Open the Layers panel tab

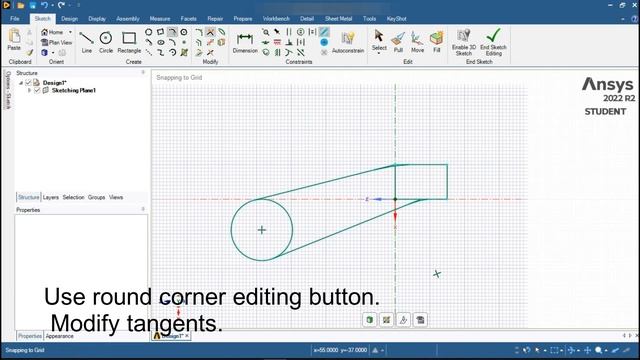[x=51, y=197]
